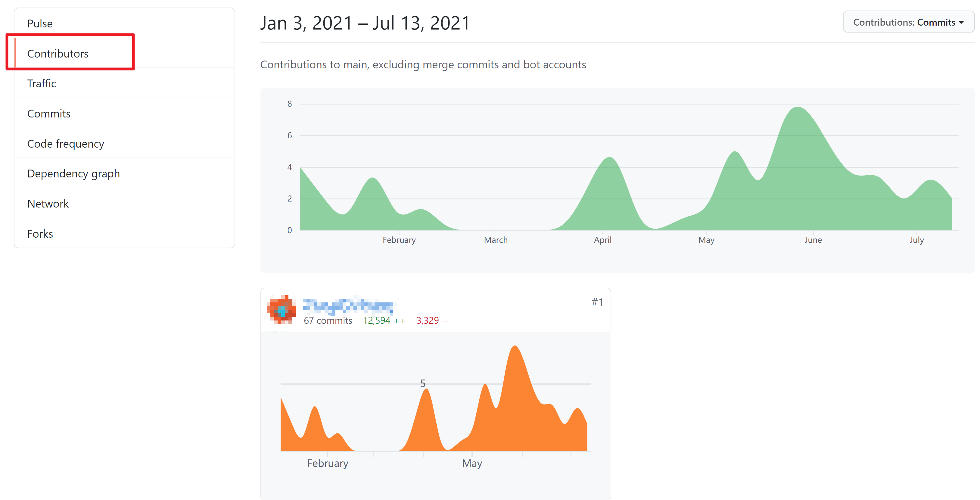Click the February label on the green chart axis
This screenshot has width=980, height=500.
[399, 240]
